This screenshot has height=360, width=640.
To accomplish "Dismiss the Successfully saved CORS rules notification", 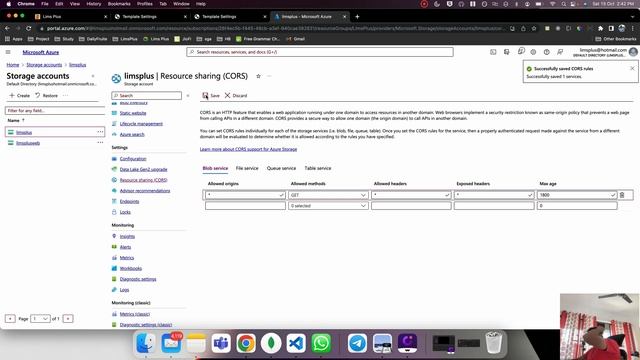I will [632, 69].
